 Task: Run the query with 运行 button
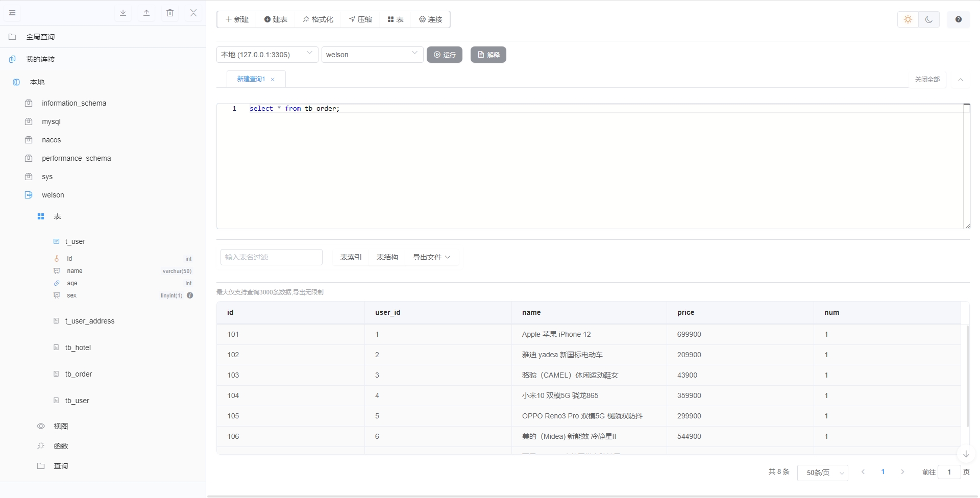click(445, 55)
